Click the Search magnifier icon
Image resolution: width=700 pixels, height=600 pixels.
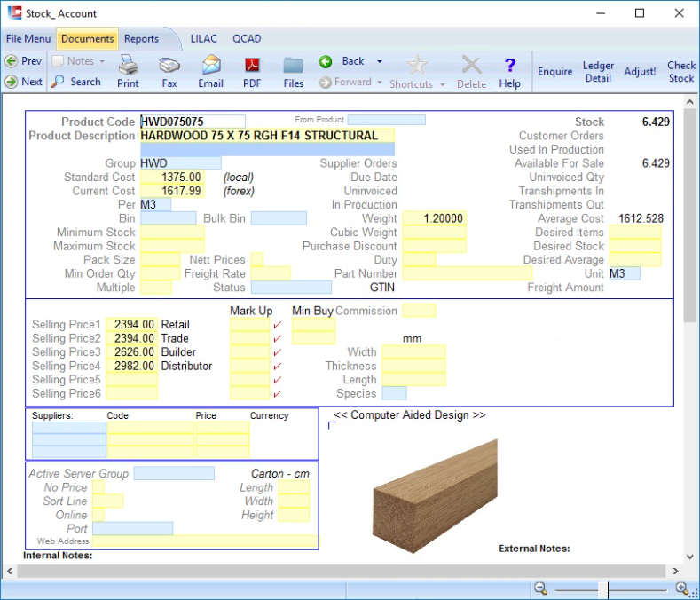click(x=58, y=82)
